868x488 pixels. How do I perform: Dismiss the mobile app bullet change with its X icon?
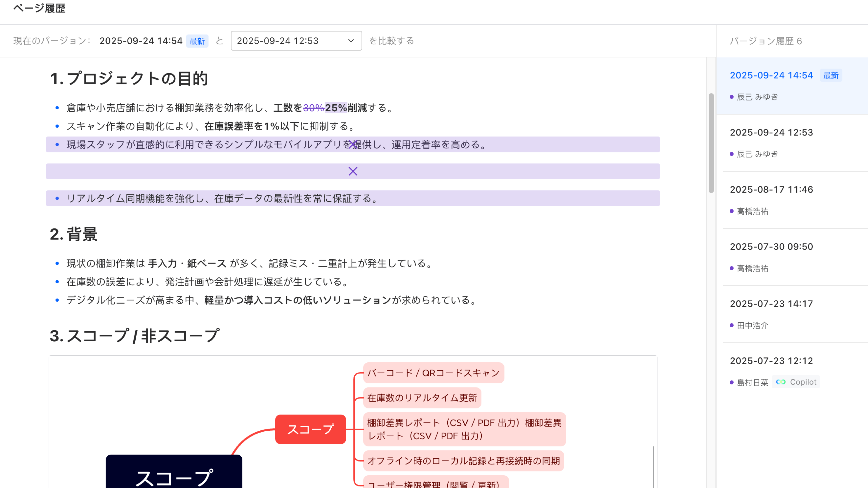pos(352,145)
